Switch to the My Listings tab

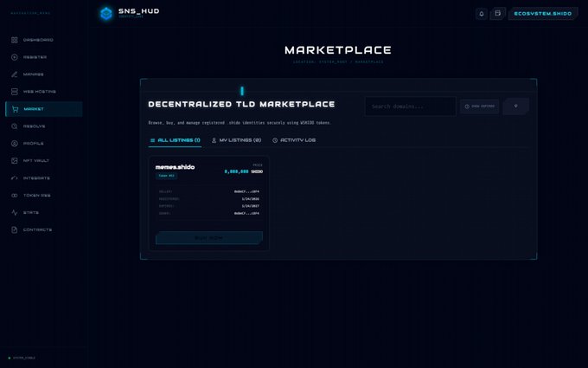coord(236,140)
